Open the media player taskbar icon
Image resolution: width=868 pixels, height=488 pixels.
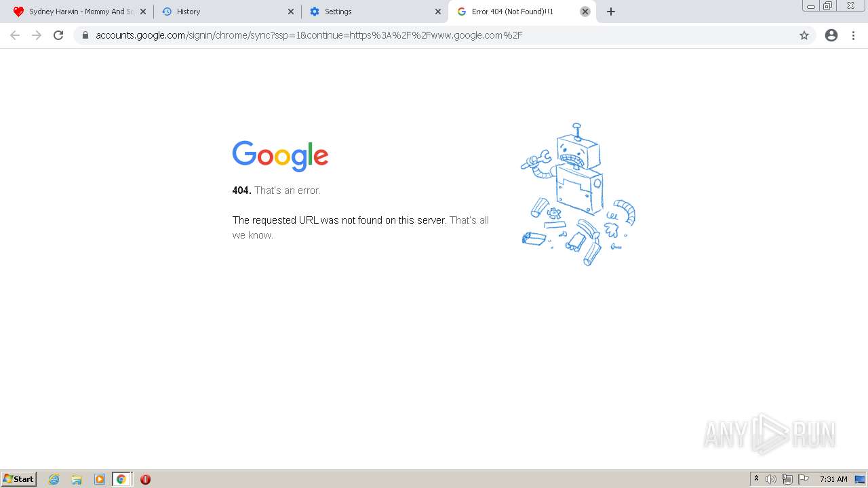point(99,479)
